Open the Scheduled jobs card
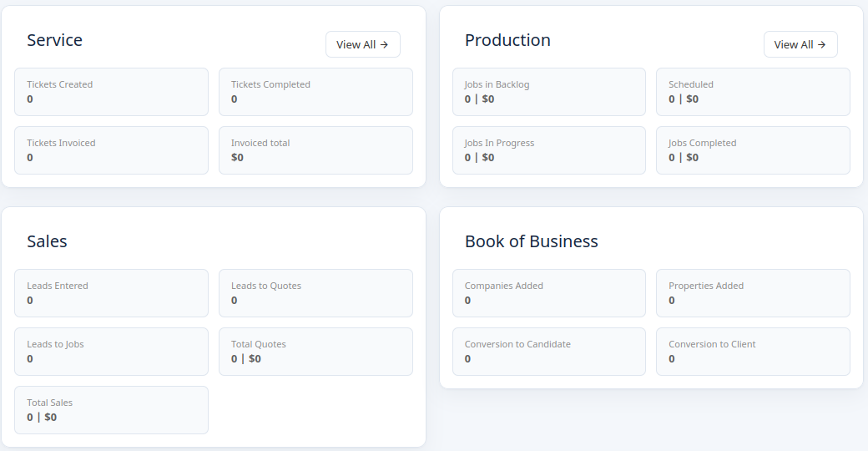The image size is (868, 451). point(753,92)
